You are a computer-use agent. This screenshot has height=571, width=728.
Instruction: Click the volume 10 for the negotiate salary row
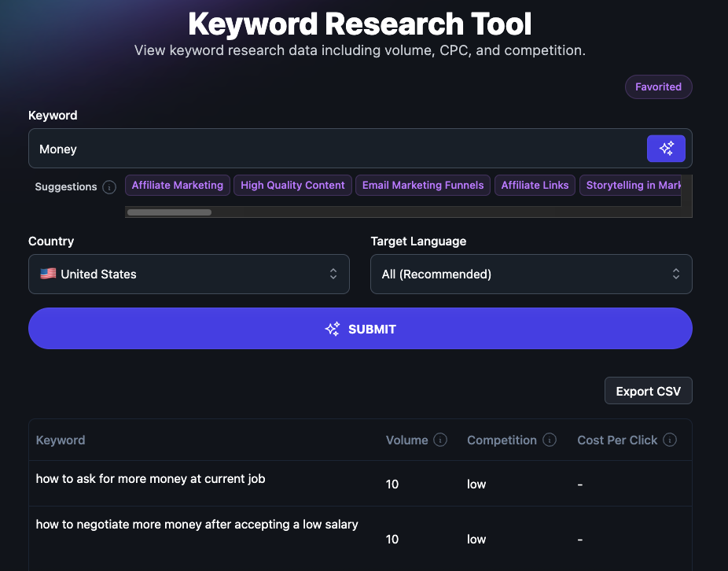click(392, 539)
